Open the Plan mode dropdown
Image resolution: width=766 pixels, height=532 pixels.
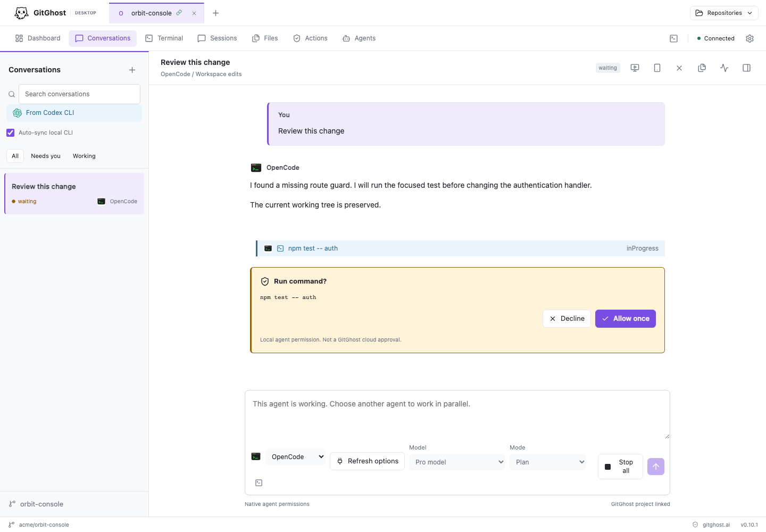pos(548,462)
